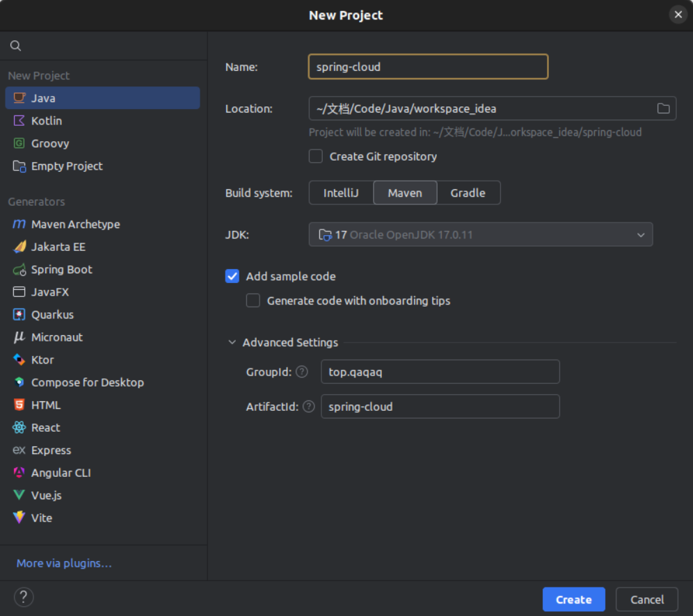Click the Micronaut generator icon

coord(19,337)
